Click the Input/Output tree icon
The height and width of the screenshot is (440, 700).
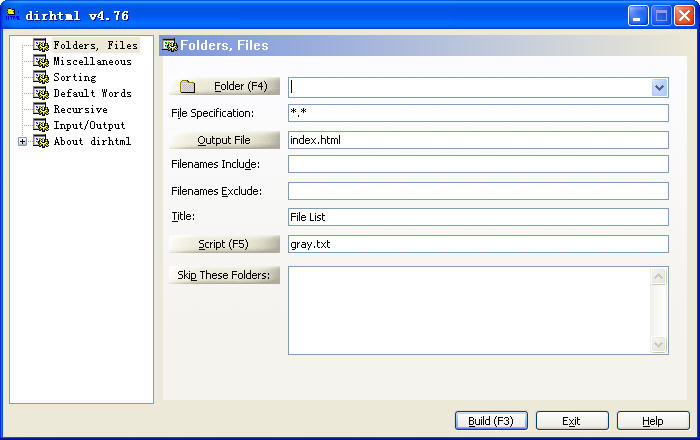pos(41,125)
